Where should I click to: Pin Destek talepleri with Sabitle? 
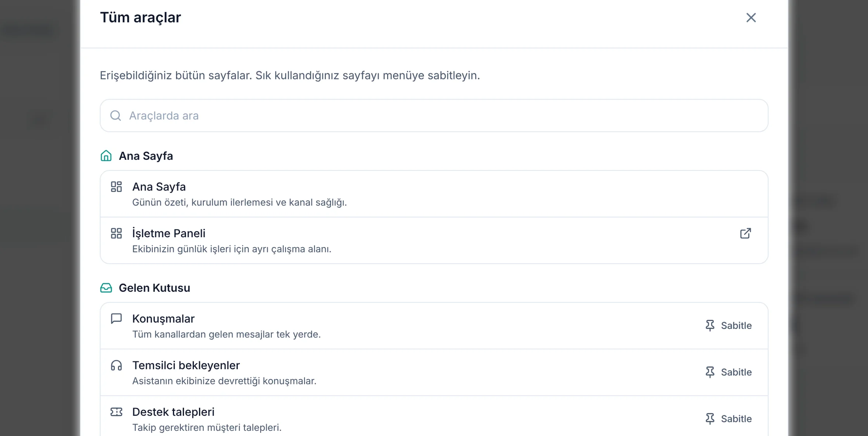728,419
